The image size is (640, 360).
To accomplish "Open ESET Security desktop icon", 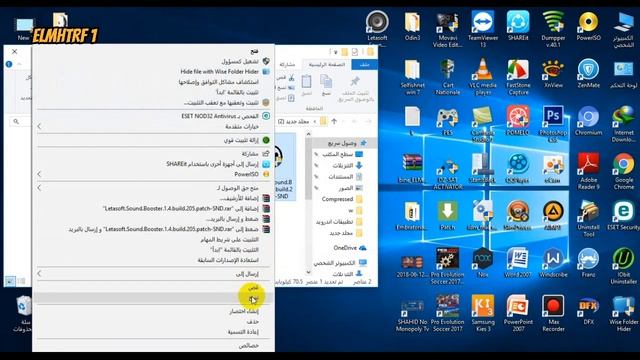I will [623, 216].
